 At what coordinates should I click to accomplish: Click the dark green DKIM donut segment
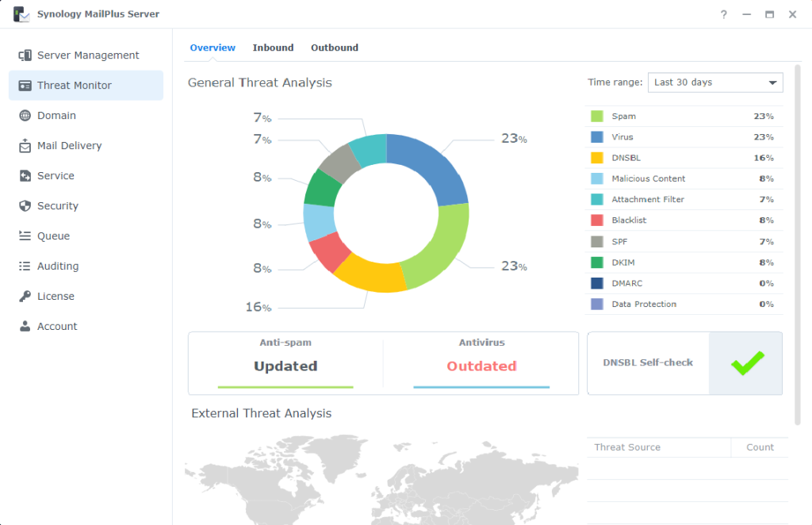pos(321,189)
